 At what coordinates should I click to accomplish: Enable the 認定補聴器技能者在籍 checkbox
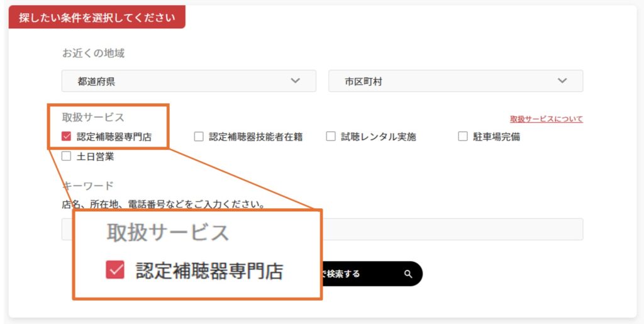pyautogui.click(x=199, y=137)
